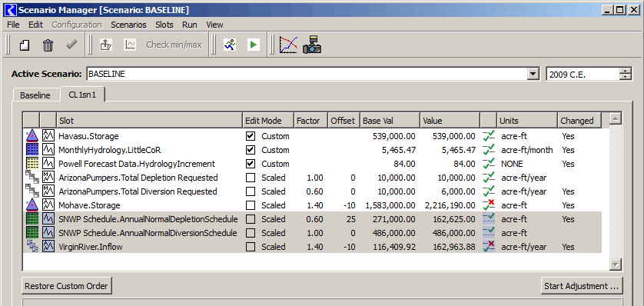Click the trash can delete icon
Image resolution: width=644 pixels, height=306 pixels.
coord(48,45)
